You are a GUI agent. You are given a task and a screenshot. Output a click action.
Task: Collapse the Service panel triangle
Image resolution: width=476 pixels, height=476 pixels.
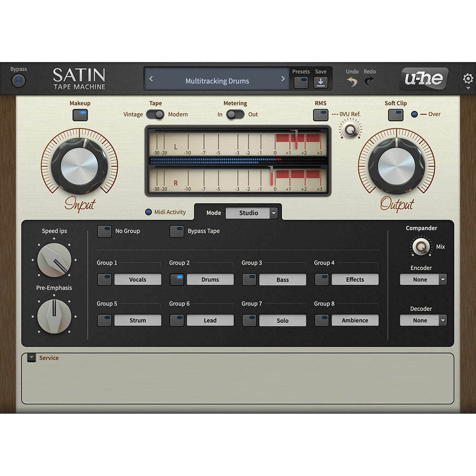(x=32, y=357)
